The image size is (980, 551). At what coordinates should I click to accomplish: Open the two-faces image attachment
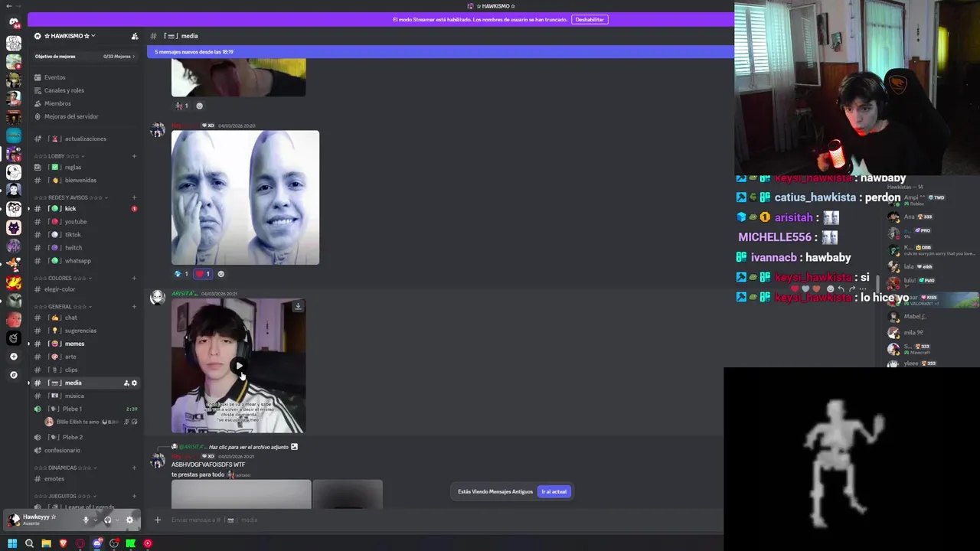pyautogui.click(x=245, y=197)
